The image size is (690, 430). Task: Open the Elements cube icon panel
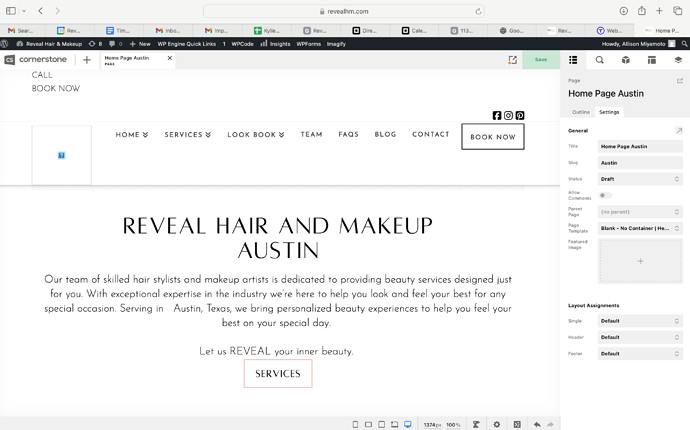pyautogui.click(x=626, y=60)
